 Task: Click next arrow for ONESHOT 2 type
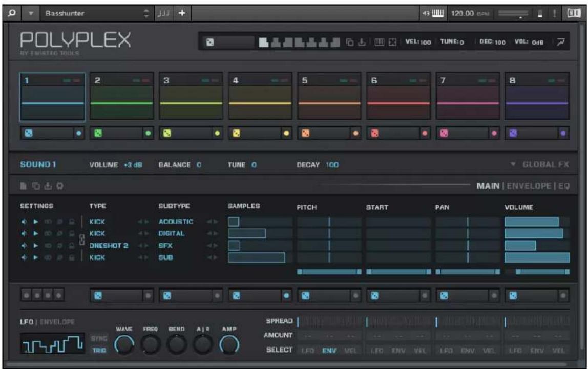(x=146, y=246)
